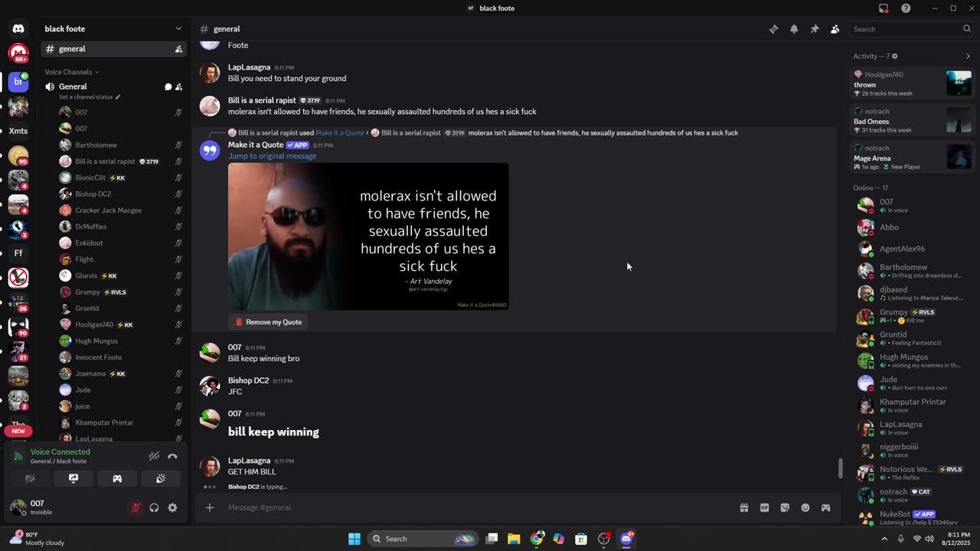980x551 pixels.
Task: Open pinned messages
Action: pos(815,29)
